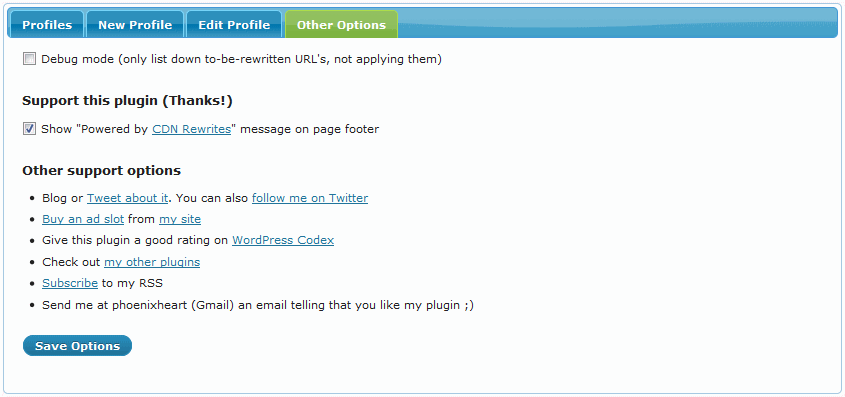
Task: Click the phoenixheart Gmail email text line
Action: pos(258,305)
